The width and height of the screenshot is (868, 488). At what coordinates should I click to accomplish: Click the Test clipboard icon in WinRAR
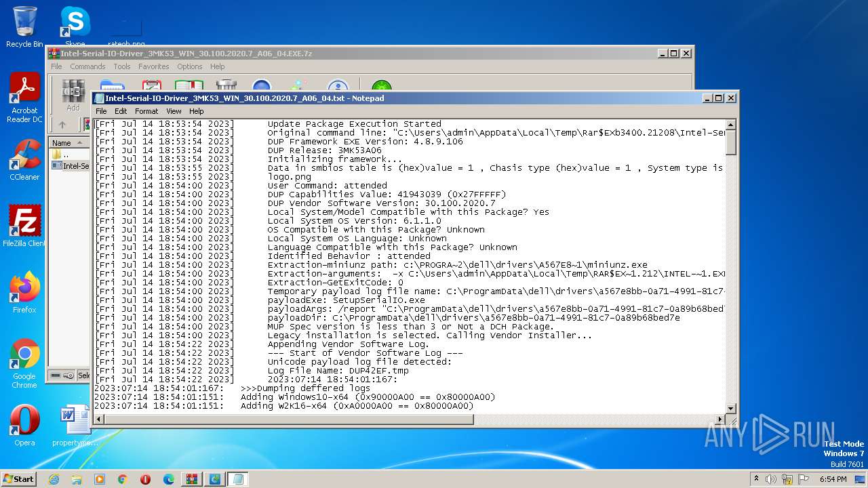pyautogui.click(x=151, y=86)
